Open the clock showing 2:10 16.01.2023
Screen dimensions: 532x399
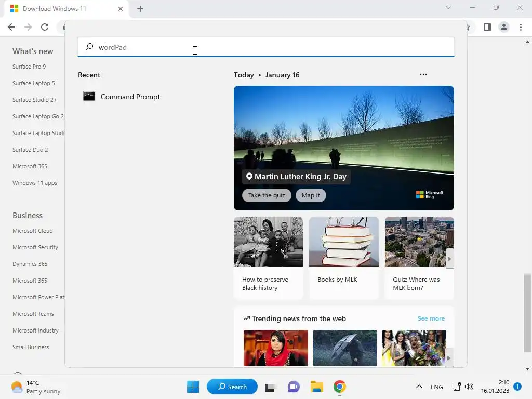[x=495, y=387]
